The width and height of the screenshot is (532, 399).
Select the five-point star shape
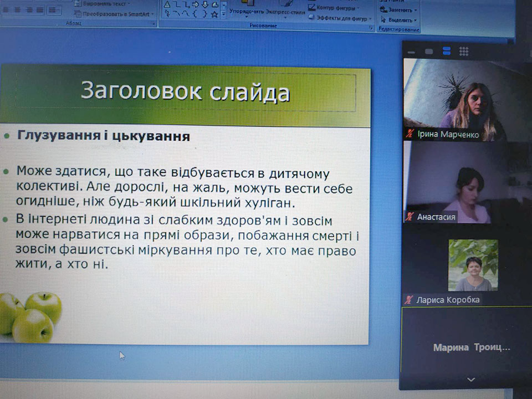click(x=214, y=14)
